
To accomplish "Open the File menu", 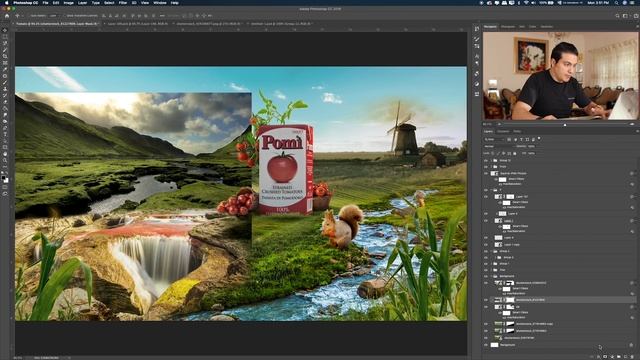I will coord(45,3).
